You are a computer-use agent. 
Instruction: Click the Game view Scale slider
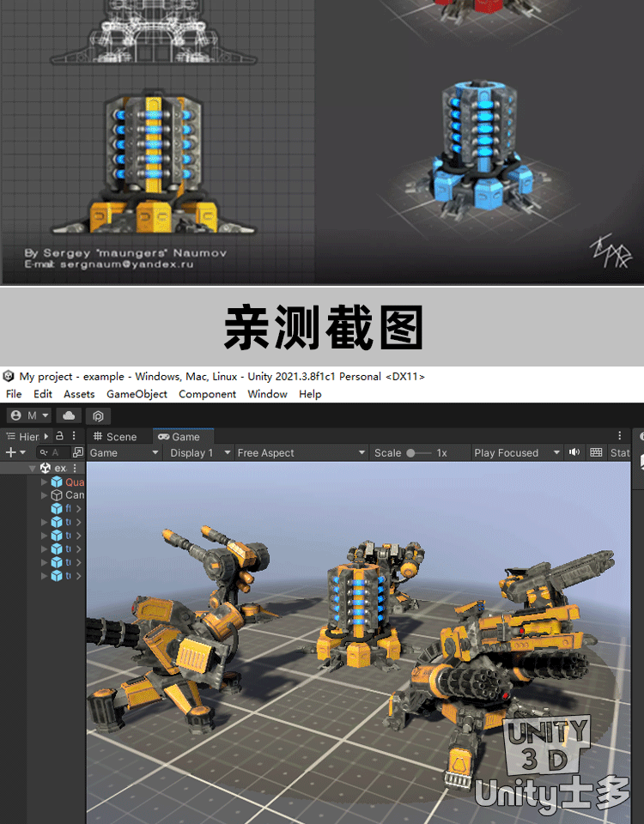(419, 453)
